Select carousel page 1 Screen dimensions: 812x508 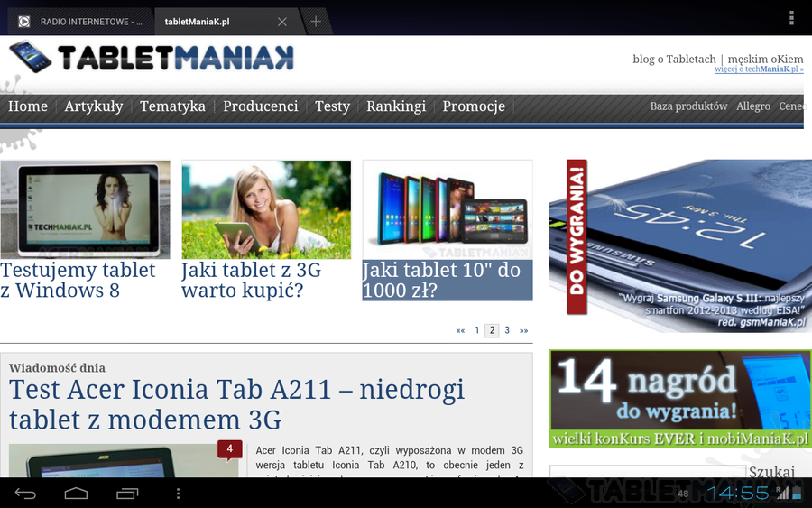pyautogui.click(x=477, y=330)
